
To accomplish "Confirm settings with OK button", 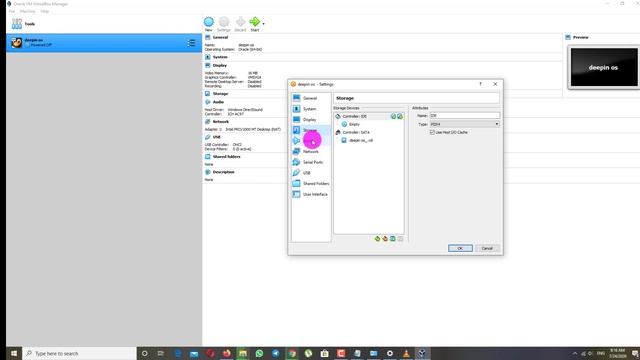I will coord(460,248).
